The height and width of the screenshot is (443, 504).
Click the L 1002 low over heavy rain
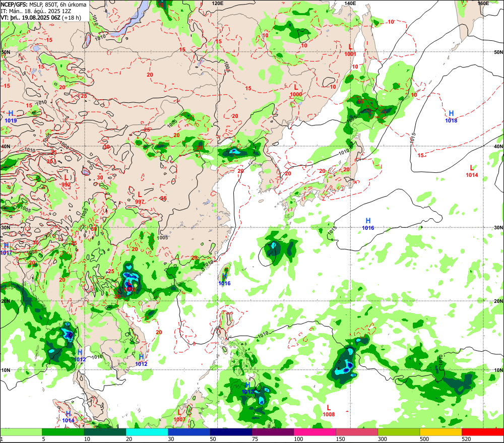coord(129,286)
